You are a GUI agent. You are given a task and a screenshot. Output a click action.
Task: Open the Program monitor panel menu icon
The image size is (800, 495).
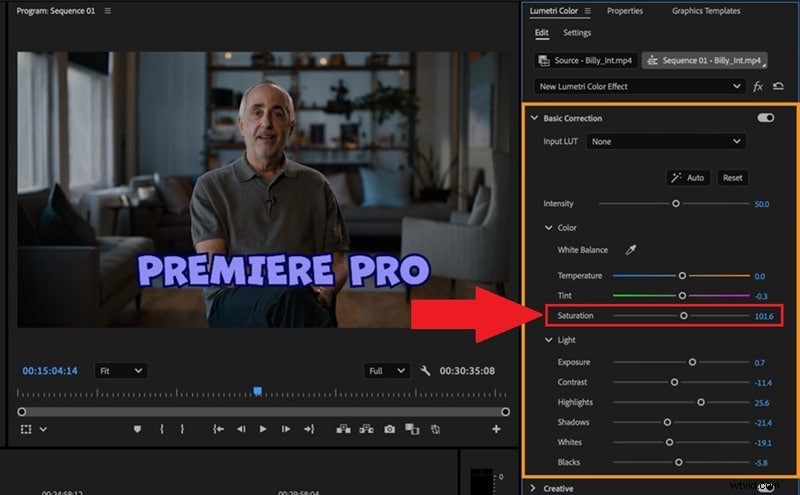(108, 11)
